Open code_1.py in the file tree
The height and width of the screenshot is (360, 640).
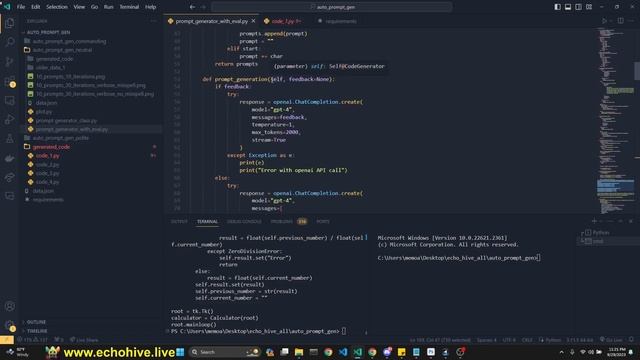click(47, 156)
